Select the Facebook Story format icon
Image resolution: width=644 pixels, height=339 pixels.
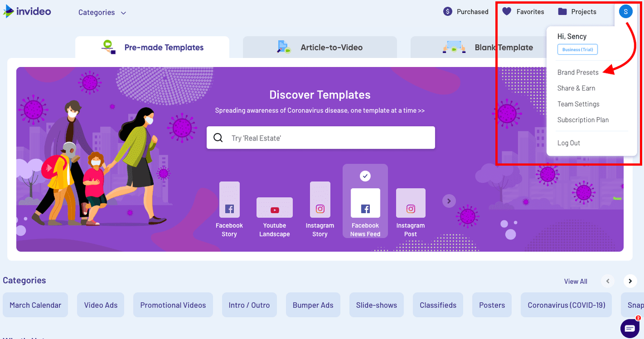(229, 200)
